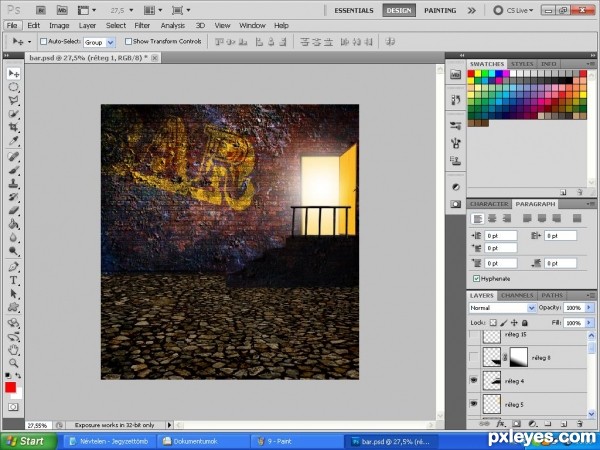Switch to the Styles tab
600x450 pixels.
522,64
